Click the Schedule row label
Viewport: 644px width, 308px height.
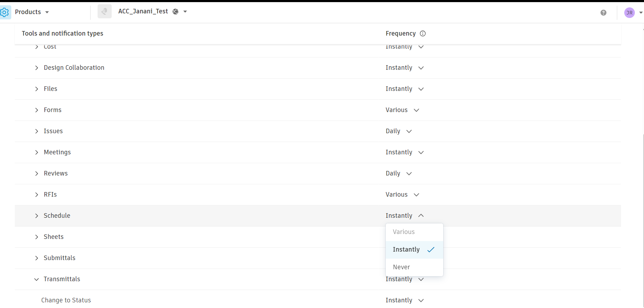57,216
